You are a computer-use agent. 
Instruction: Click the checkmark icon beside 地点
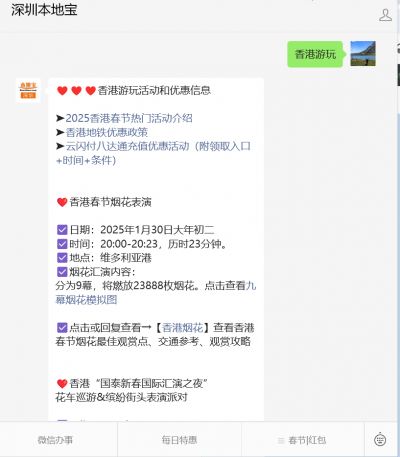tap(62, 258)
